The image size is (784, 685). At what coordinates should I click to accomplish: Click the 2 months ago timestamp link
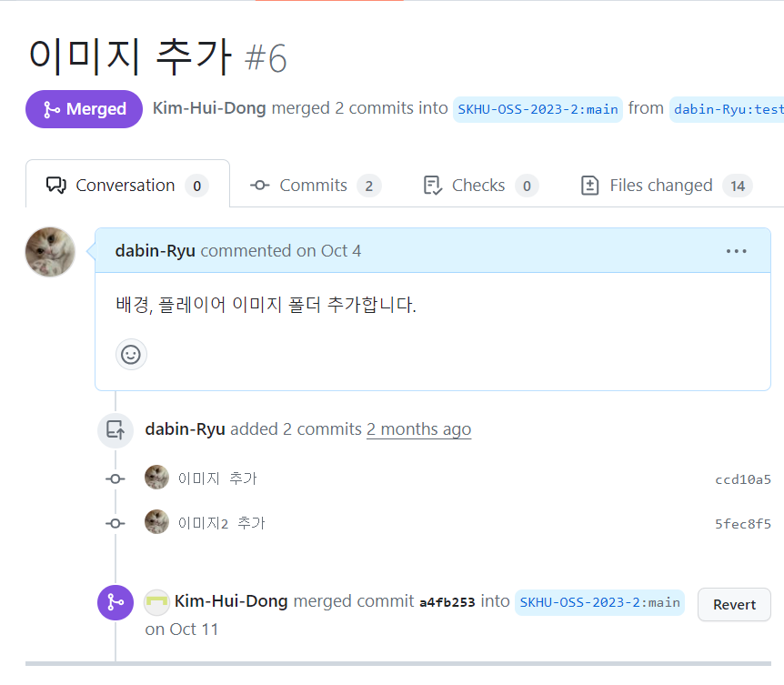418,428
